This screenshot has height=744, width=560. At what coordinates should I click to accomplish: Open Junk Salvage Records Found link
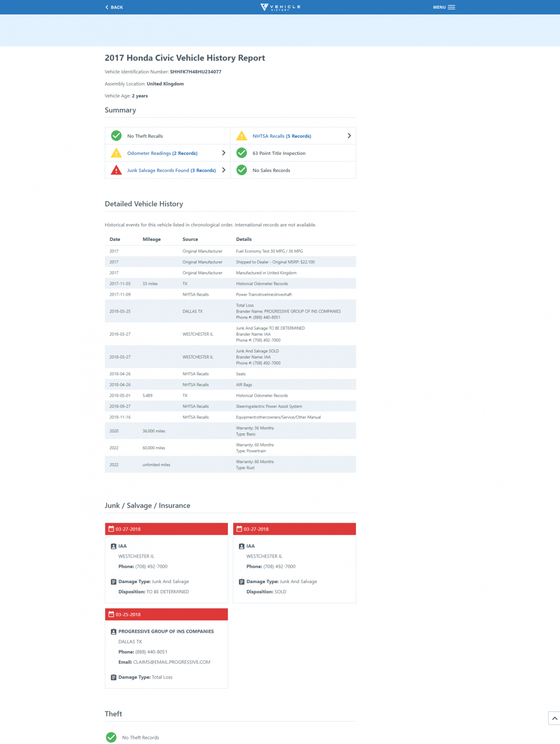click(x=171, y=171)
